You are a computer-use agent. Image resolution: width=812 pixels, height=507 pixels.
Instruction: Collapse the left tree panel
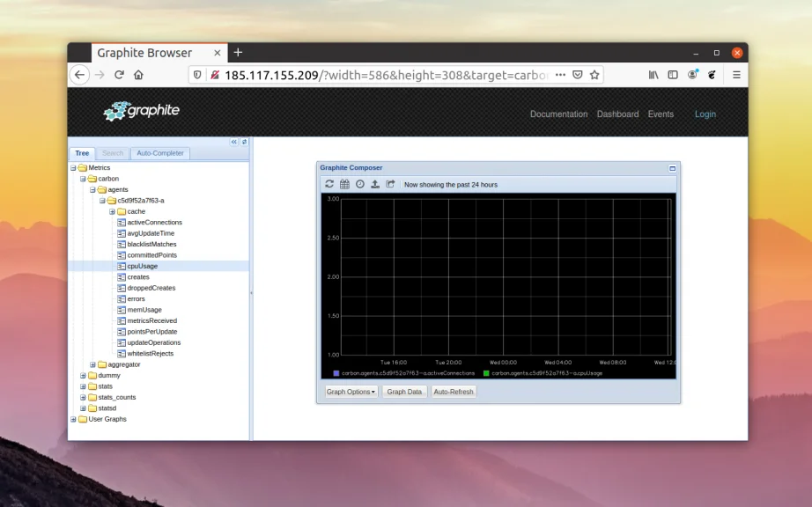(234, 142)
